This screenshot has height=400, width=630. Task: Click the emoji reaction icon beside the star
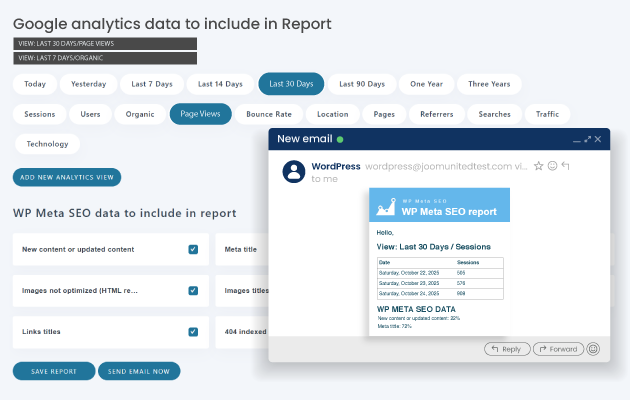click(552, 166)
